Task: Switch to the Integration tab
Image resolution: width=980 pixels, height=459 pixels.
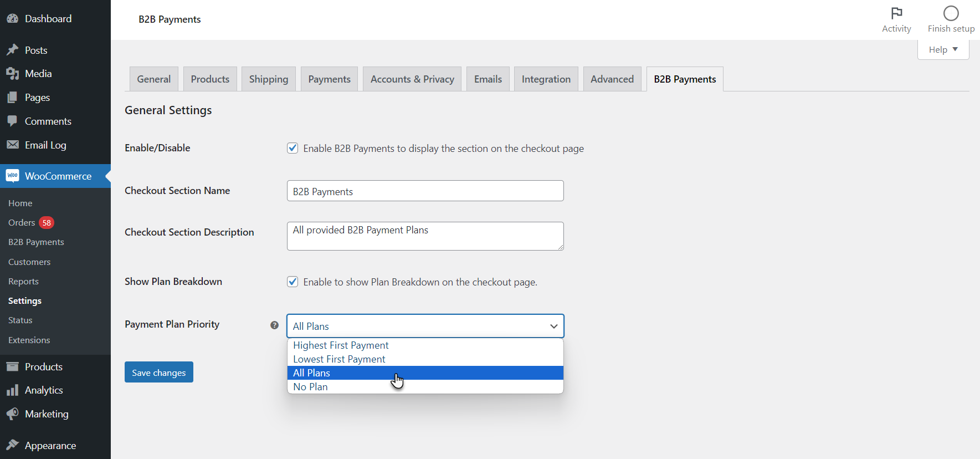Action: (546, 79)
